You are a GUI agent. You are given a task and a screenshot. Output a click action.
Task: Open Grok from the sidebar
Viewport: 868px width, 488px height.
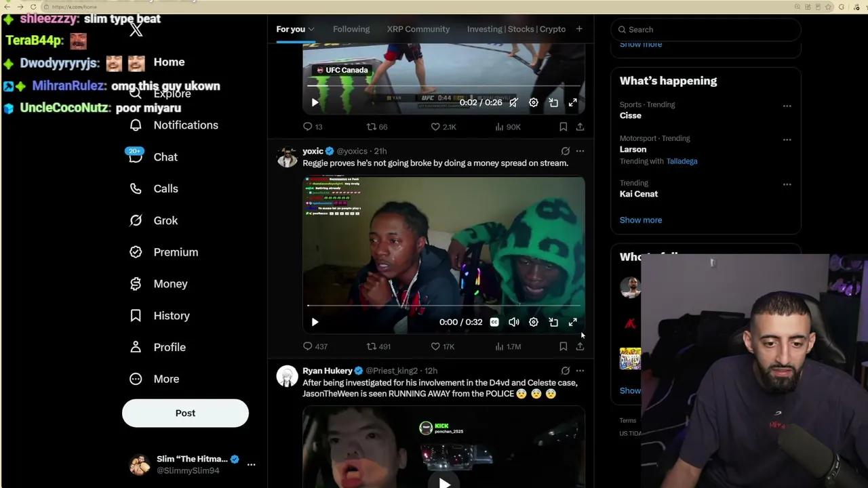point(154,220)
